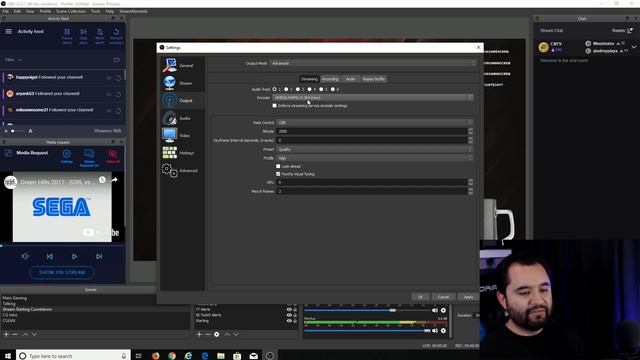Toggle visibility of SE Twitch Alerts source
Viewport: 640px width, 360px height.
click(289, 315)
